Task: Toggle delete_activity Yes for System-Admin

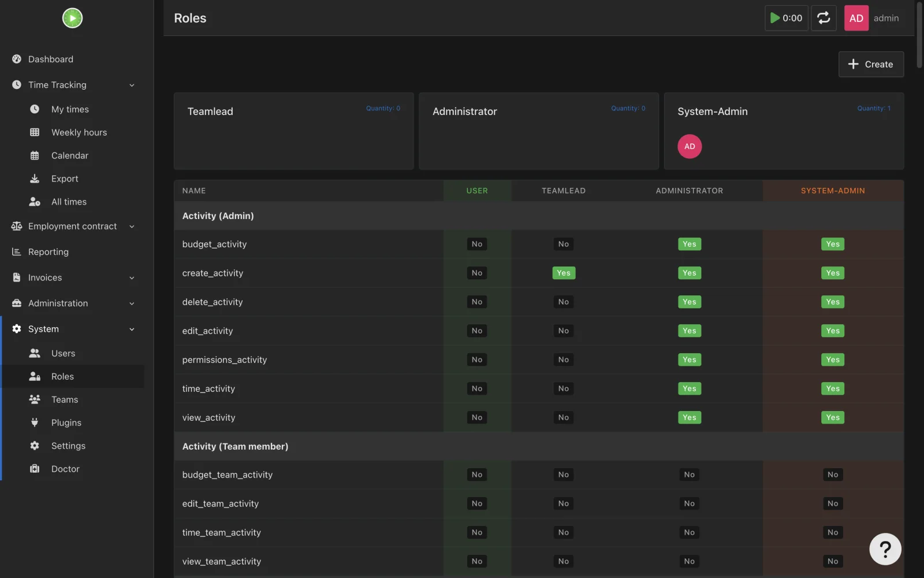Action: 833,302
